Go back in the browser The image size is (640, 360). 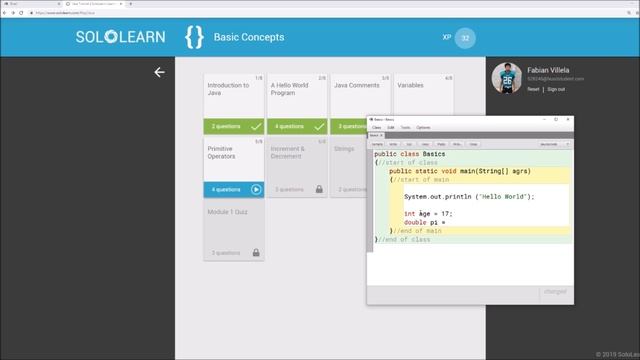point(4,13)
